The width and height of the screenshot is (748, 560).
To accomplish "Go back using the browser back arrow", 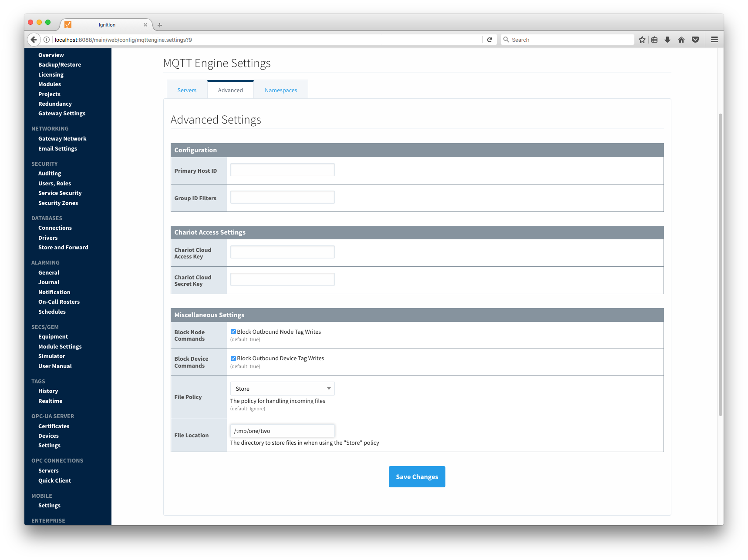I will tap(34, 40).
